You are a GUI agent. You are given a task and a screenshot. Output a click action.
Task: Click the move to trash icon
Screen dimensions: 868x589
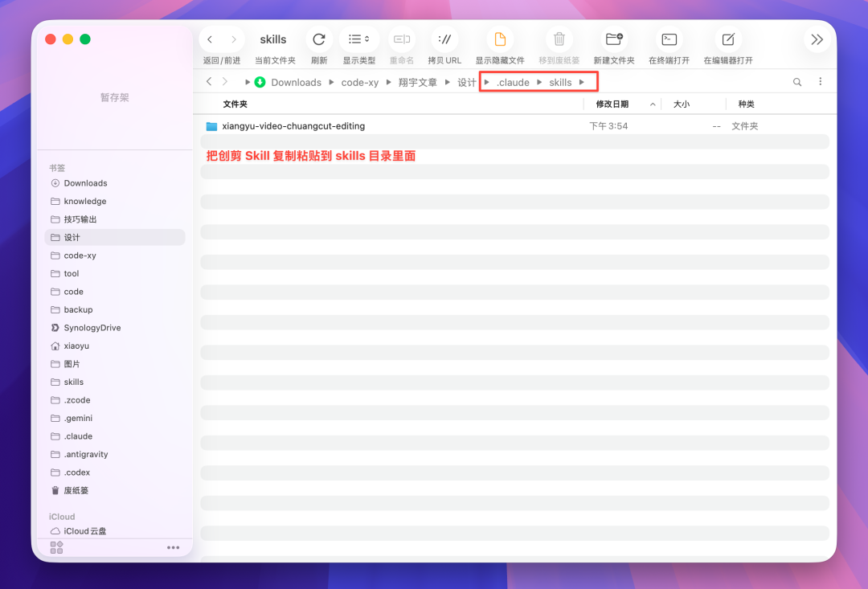pos(559,39)
